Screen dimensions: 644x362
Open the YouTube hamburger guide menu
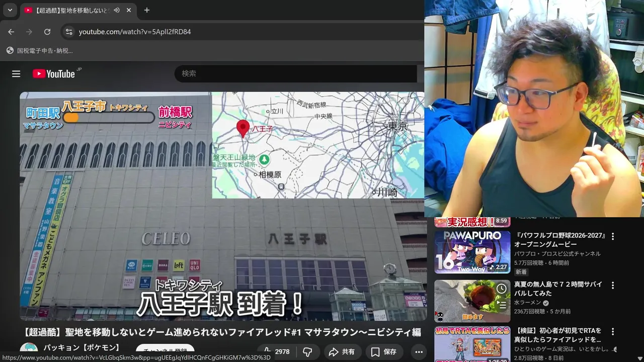[x=16, y=74]
